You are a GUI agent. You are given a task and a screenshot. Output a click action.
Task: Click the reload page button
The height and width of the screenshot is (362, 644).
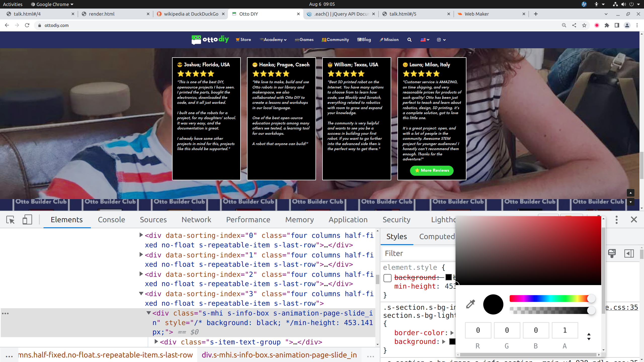27,25
